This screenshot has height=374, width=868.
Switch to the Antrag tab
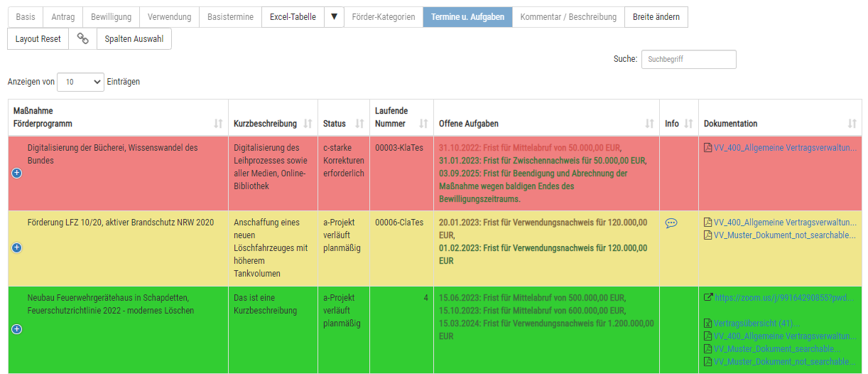(x=63, y=17)
